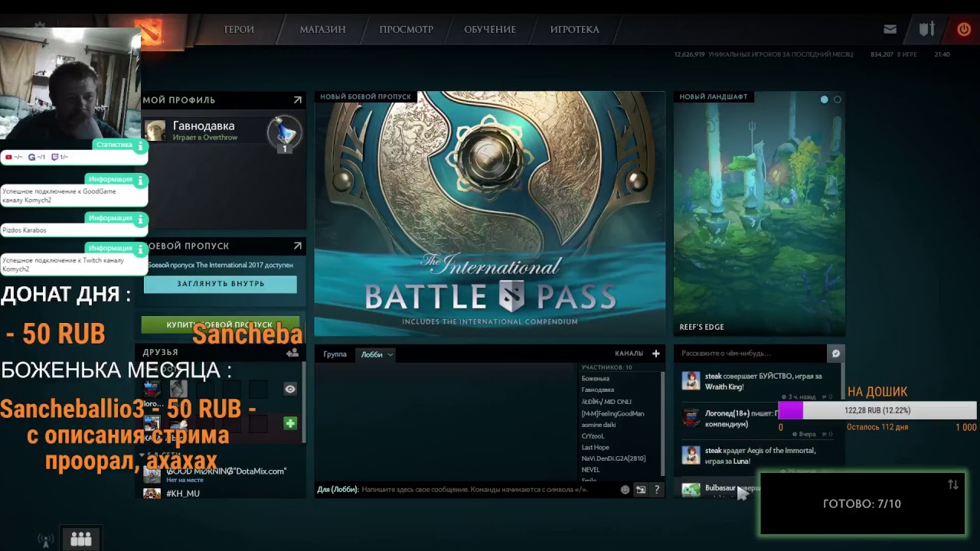Image resolution: width=980 pixels, height=551 pixels.
Task: Click 'Играет в Overthrow' status text
Action: 205,138
